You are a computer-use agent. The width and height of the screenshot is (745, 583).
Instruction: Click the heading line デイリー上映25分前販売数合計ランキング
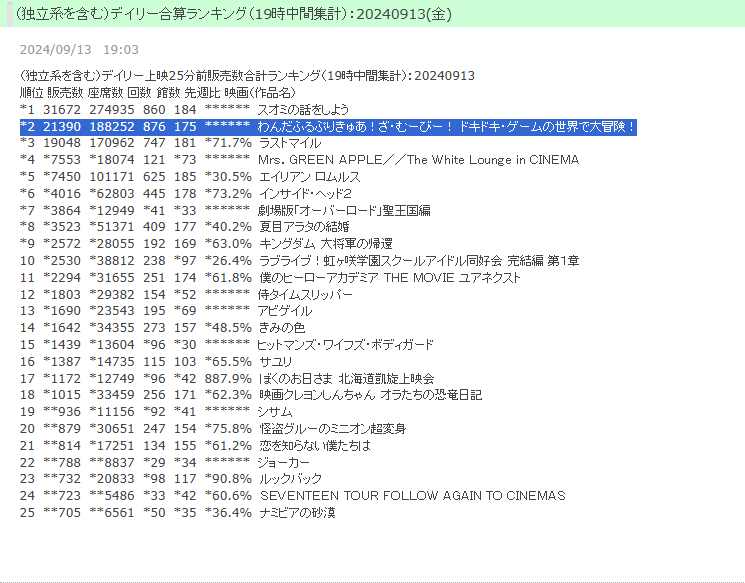(x=247, y=76)
